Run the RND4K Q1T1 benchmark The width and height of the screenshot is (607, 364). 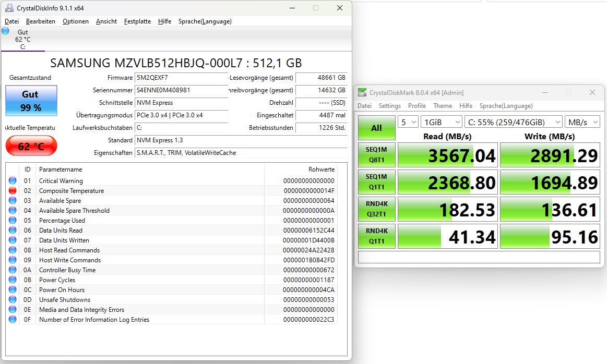coord(377,236)
